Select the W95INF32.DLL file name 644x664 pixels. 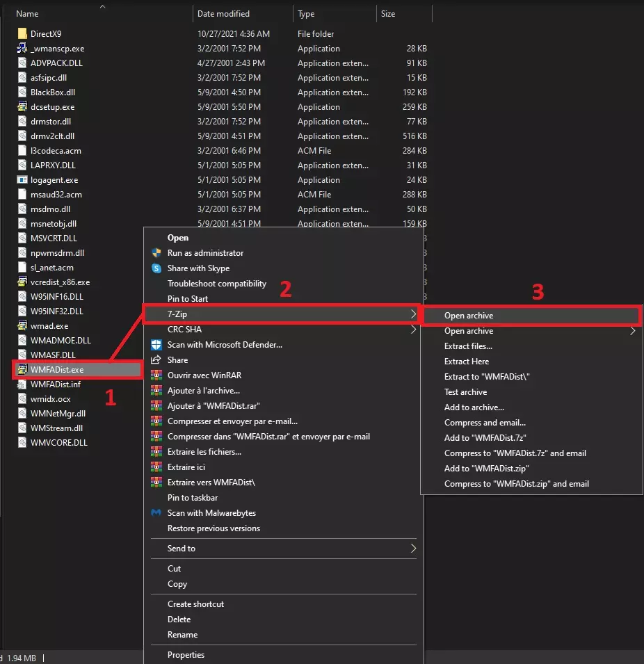click(x=57, y=311)
